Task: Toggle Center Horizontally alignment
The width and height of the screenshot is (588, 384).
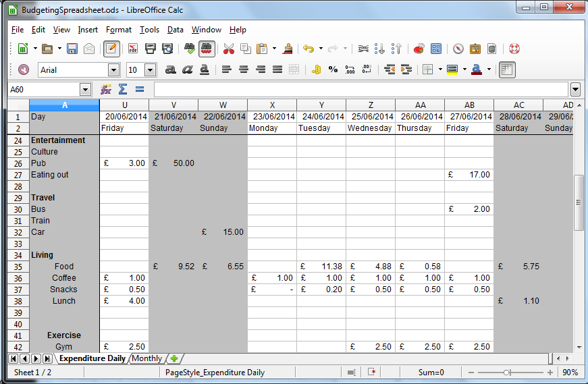Action: (x=244, y=70)
